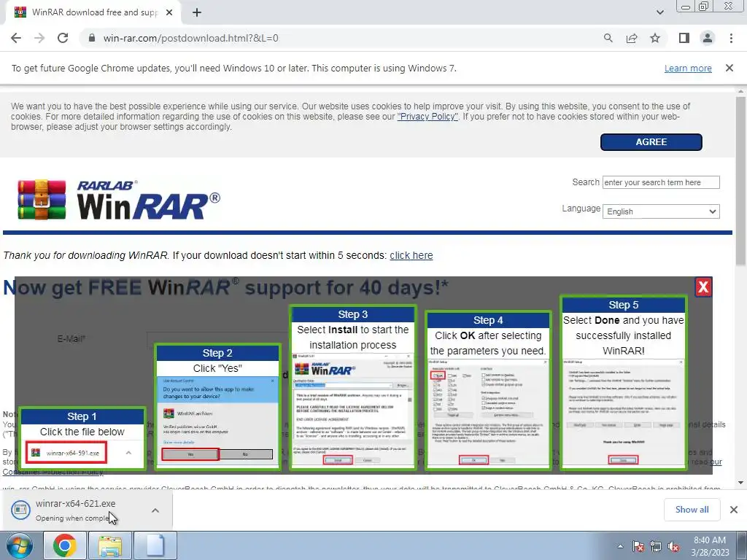This screenshot has width=747, height=560.
Task: Bookmark this page with the star
Action: click(x=655, y=38)
